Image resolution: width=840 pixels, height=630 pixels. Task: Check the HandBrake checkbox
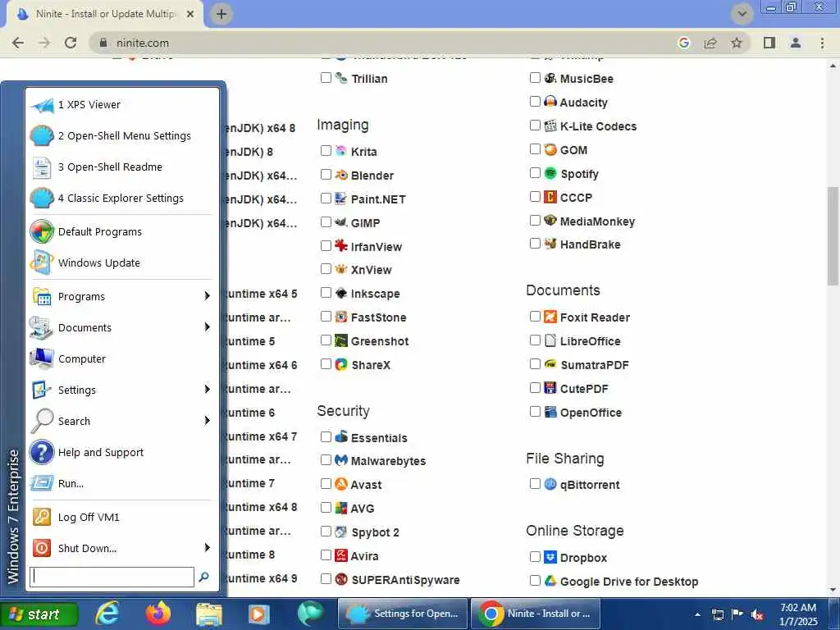coord(535,243)
